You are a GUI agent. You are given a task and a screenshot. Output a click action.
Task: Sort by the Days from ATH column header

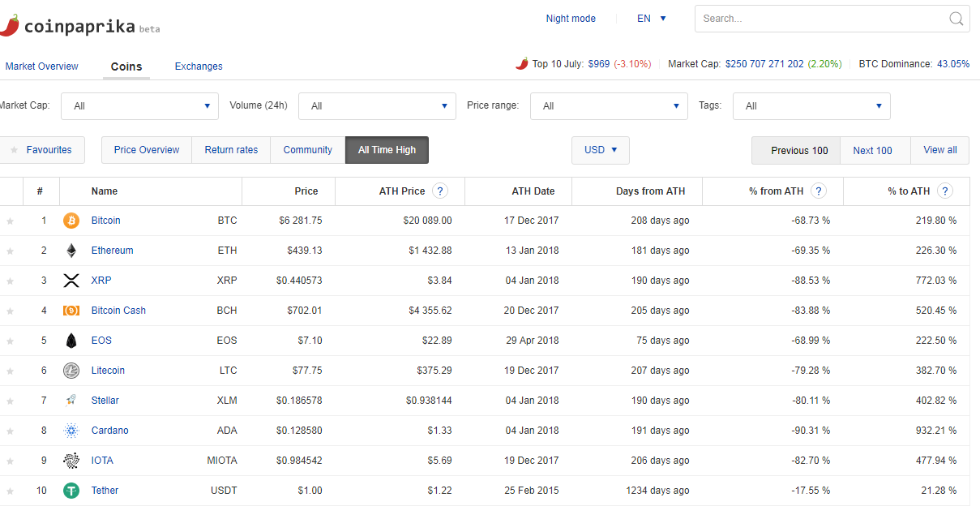point(650,191)
